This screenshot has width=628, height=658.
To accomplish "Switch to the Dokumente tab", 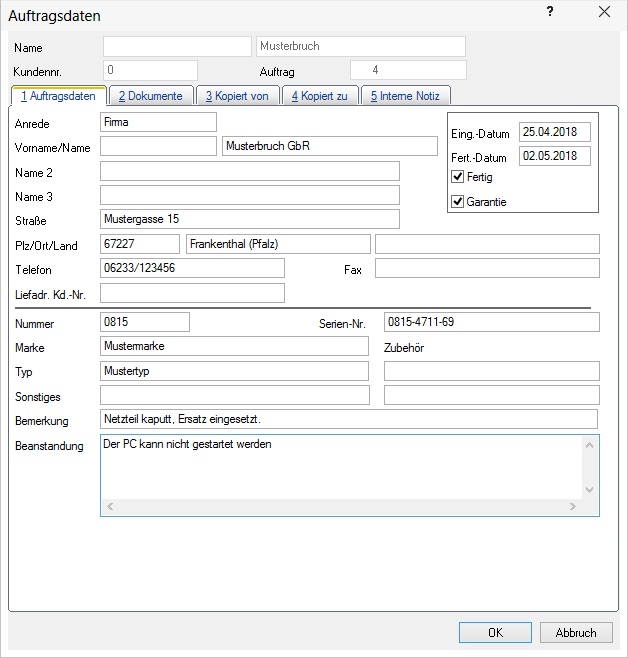I will coord(150,96).
